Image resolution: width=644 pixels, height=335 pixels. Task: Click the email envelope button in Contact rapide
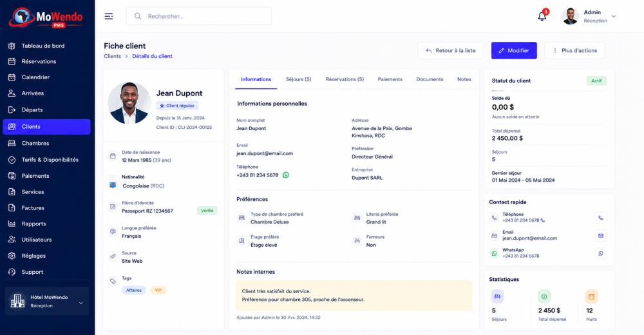[x=600, y=236]
